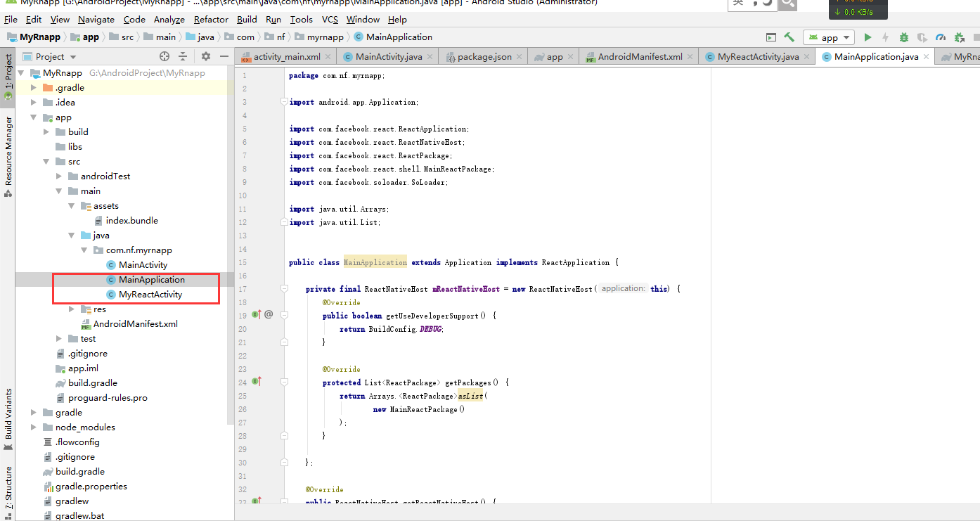Expand the node_modules folder

(33, 427)
